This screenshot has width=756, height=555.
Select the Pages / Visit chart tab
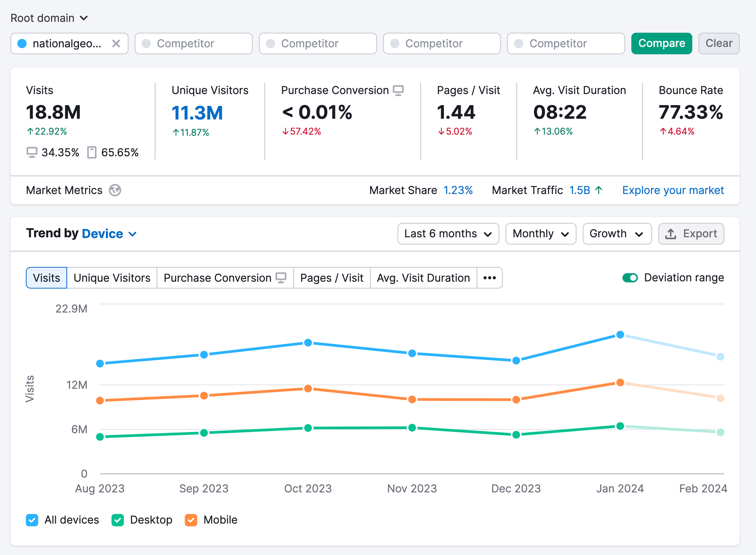pos(332,278)
